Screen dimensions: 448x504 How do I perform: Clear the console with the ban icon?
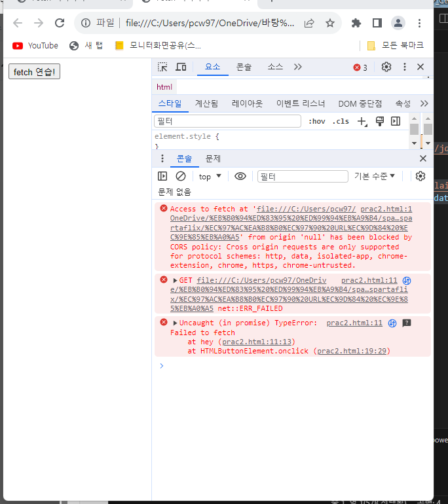point(181,176)
